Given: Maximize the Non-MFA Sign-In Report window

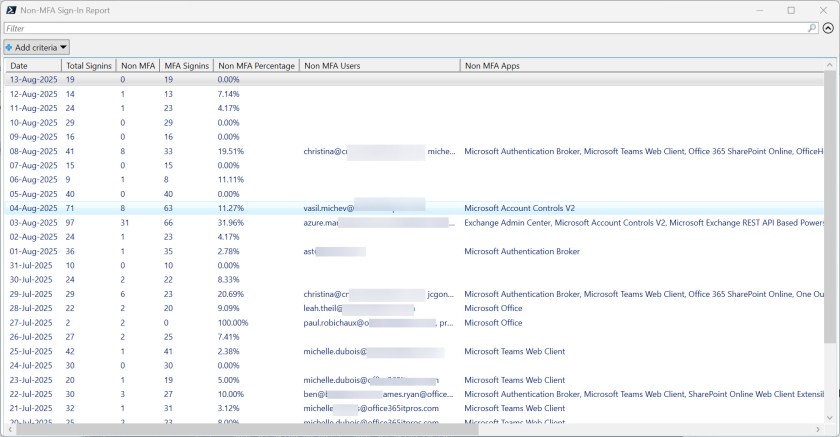Looking at the screenshot, I should [791, 10].
